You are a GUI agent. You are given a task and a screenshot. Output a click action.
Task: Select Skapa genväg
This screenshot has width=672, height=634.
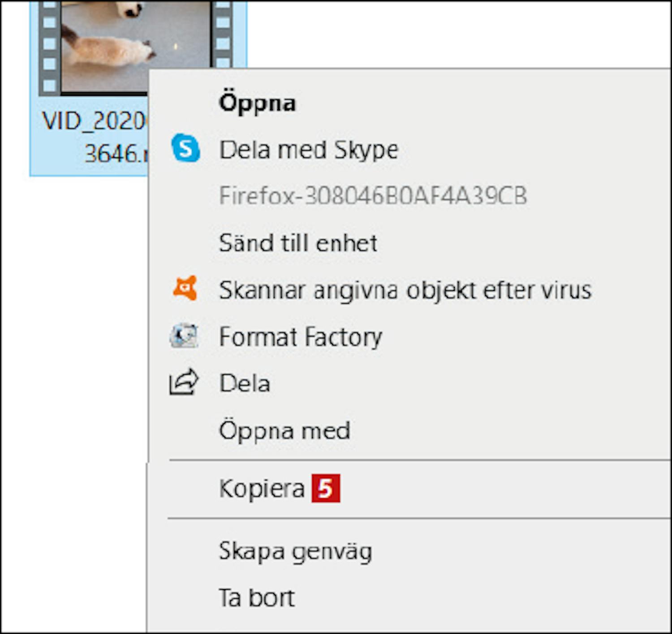click(x=295, y=551)
